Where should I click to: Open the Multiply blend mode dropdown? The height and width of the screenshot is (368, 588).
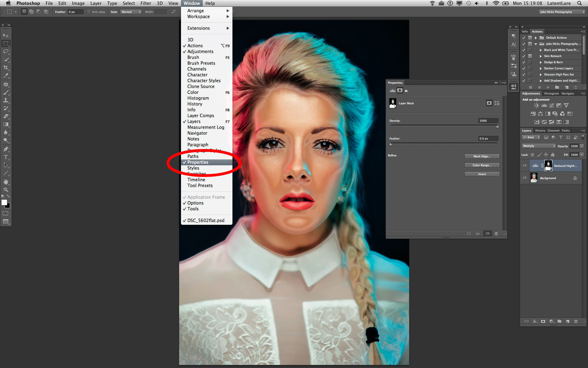[538, 146]
